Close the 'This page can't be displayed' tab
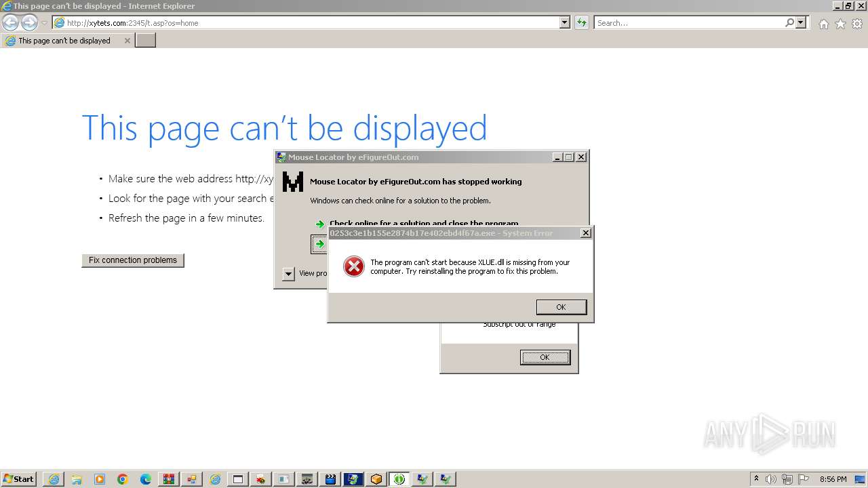This screenshot has height=488, width=868. click(x=127, y=41)
